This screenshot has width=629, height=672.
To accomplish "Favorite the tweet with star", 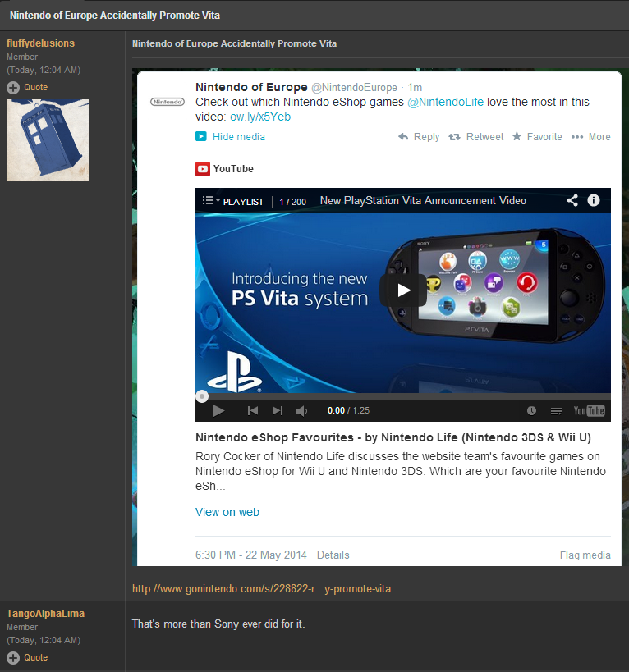I will point(537,137).
